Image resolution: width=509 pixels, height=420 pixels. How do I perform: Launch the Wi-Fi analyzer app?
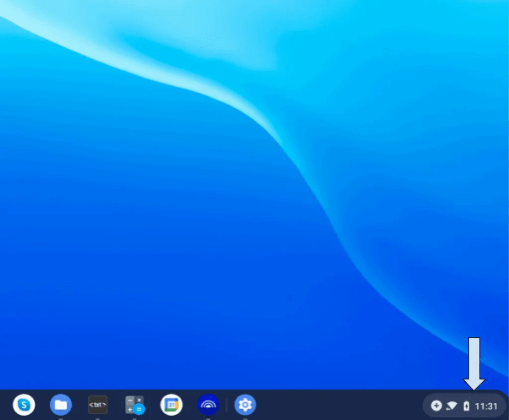coord(208,405)
